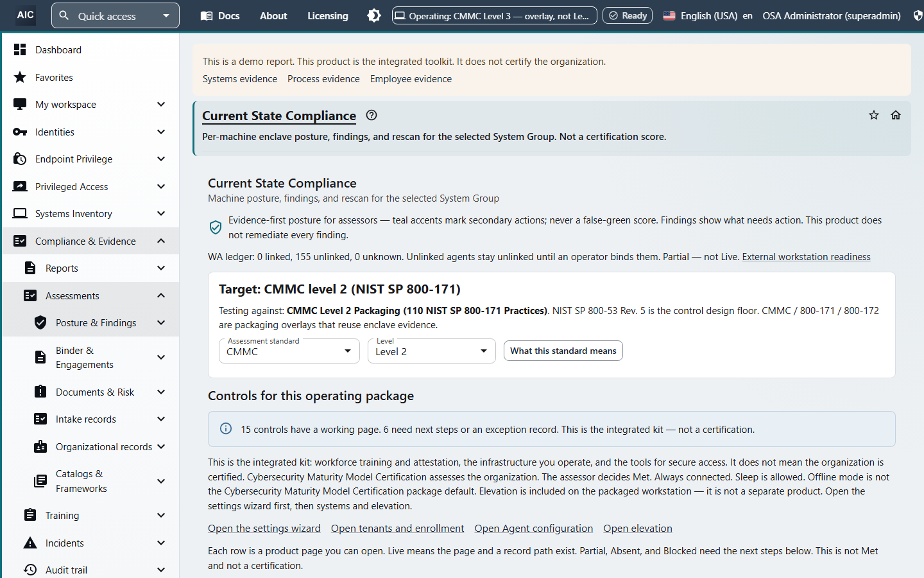The image size is (924, 578).
Task: Click the shield icon in the top bar
Action: pos(918,15)
